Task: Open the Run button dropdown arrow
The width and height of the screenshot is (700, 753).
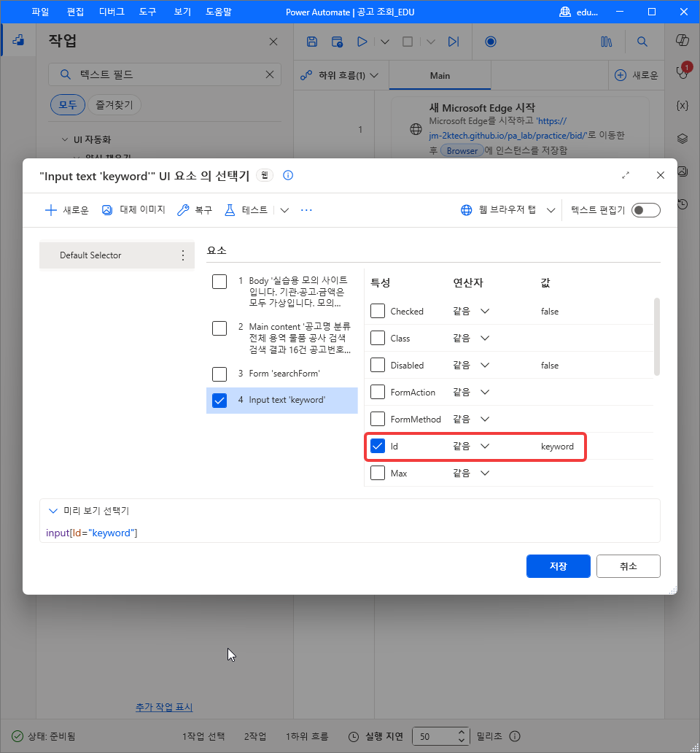Action: pyautogui.click(x=385, y=42)
